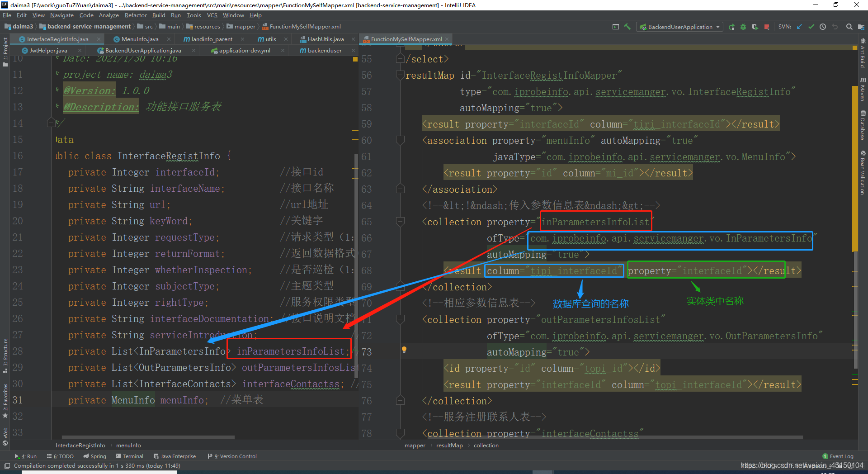Open the TODO tool window
The image size is (868, 474).
(60, 456)
